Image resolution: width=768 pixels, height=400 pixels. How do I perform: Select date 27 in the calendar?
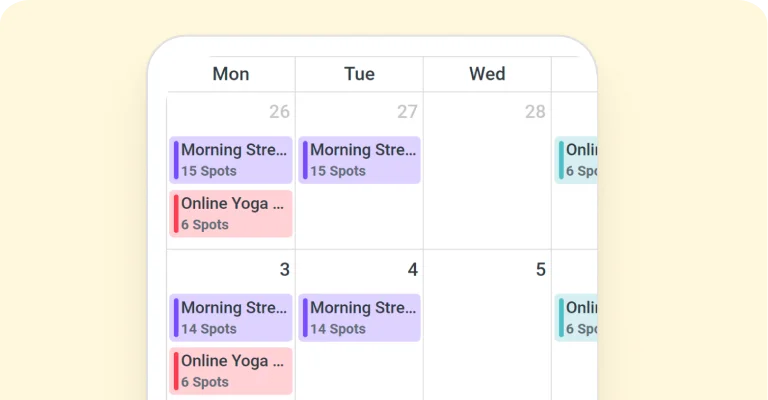click(408, 112)
